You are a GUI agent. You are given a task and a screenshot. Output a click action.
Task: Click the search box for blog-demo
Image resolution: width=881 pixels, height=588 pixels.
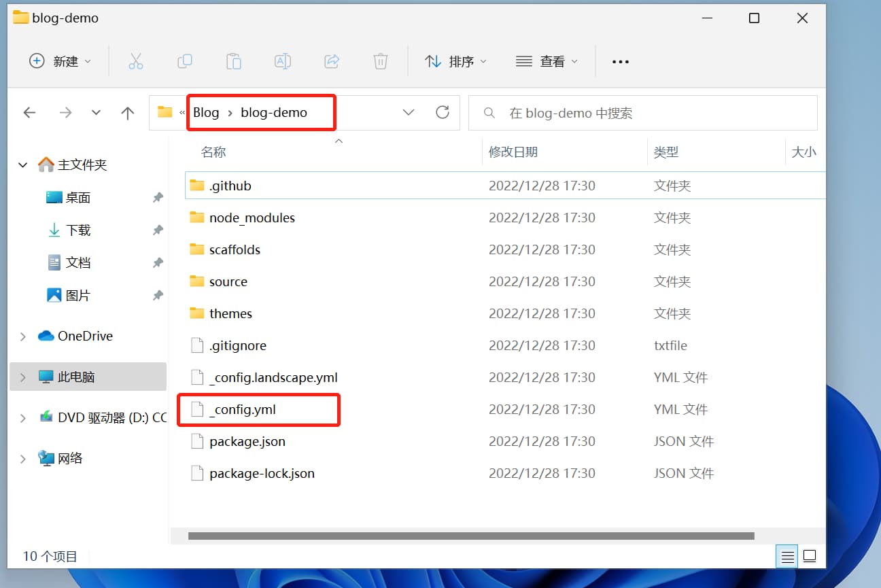tap(642, 113)
